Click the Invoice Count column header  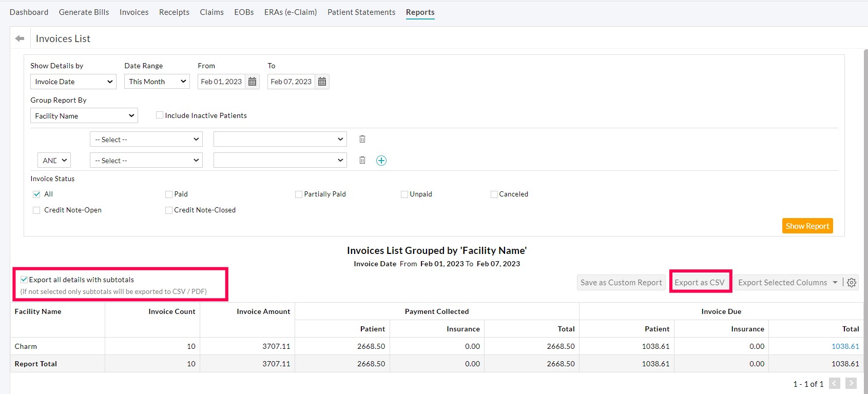(172, 311)
